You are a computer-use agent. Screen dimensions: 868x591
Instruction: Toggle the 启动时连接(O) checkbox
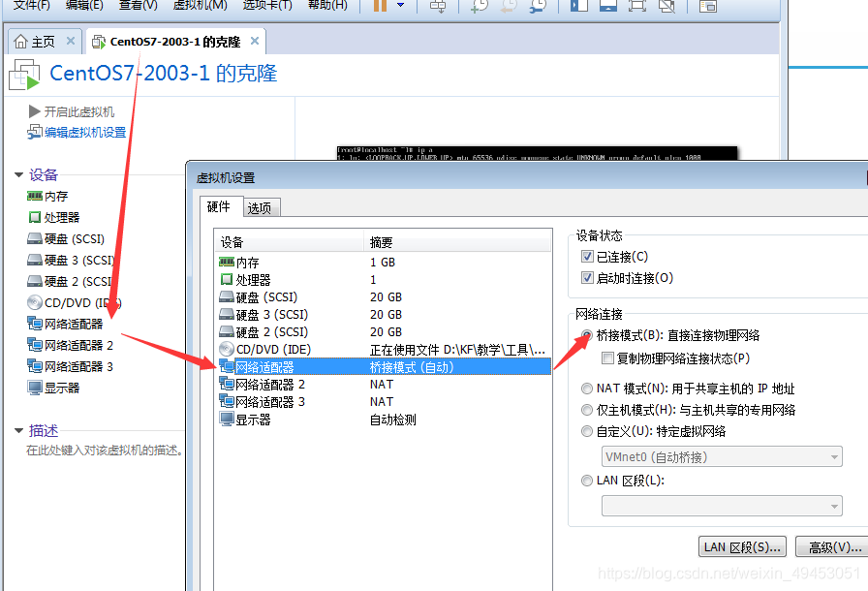587,278
